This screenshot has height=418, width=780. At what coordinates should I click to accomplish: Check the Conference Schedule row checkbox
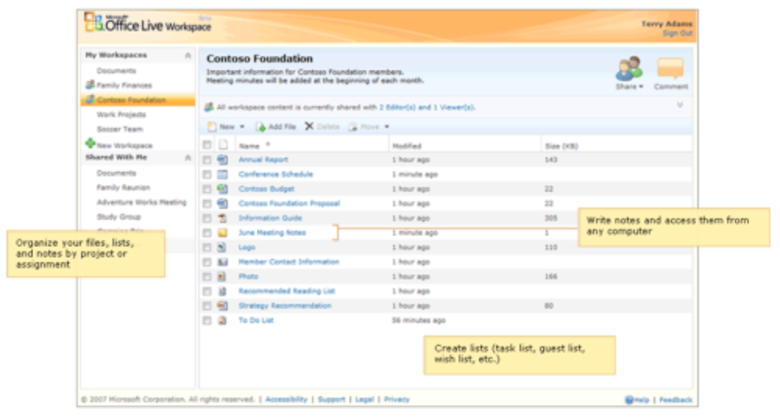207,175
